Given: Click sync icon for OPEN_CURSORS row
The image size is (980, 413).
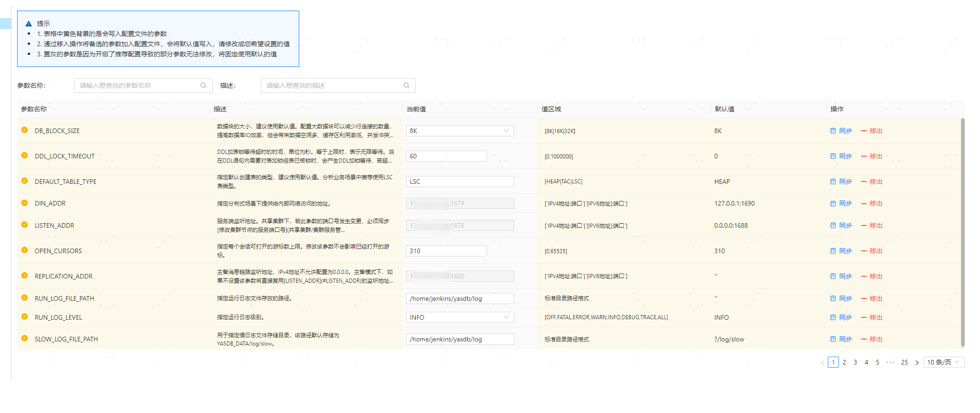Looking at the screenshot, I should (833, 251).
